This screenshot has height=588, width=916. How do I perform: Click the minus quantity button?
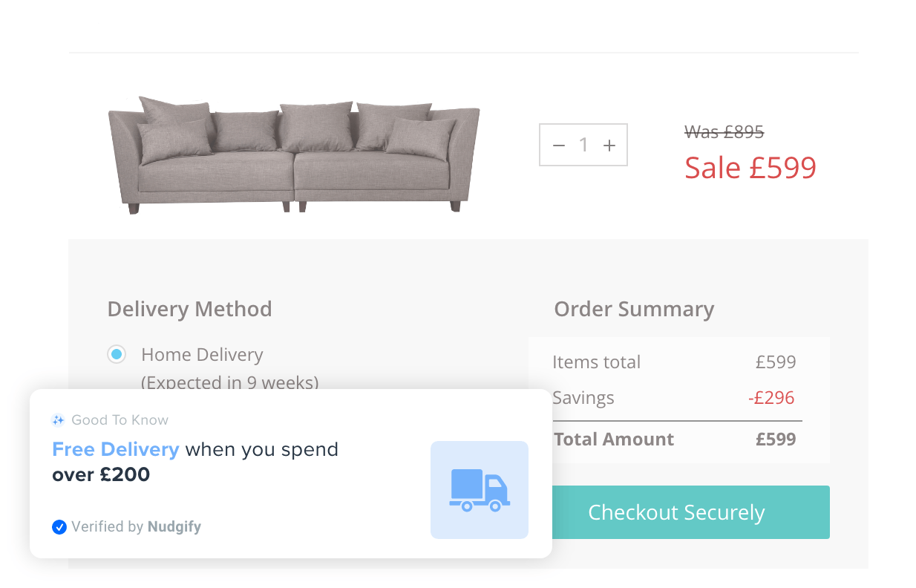pos(559,146)
